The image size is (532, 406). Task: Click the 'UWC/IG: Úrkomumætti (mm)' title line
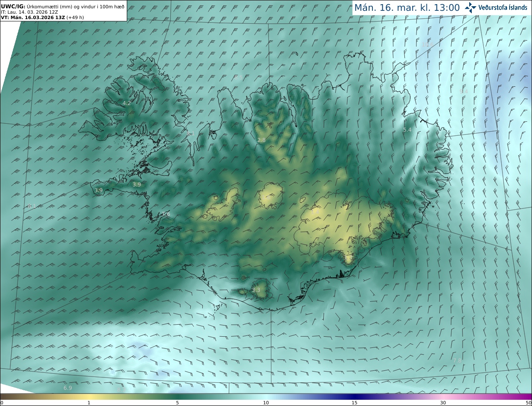62,7
